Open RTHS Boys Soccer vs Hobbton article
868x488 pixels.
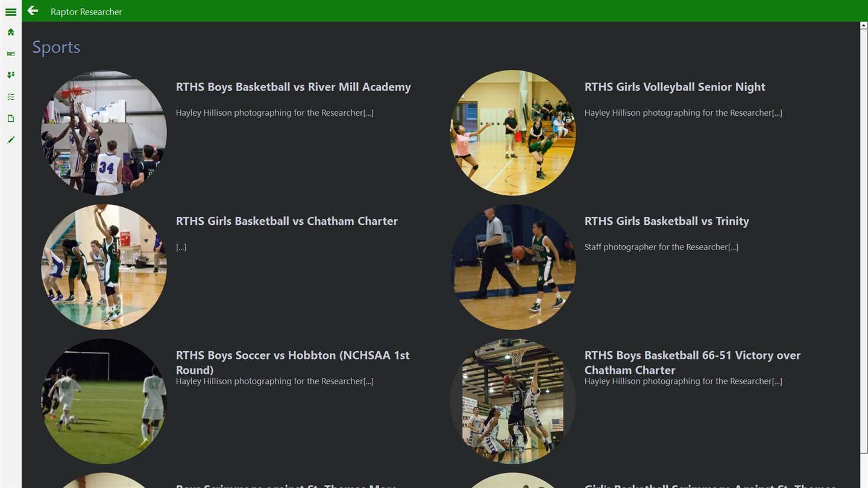(x=292, y=362)
